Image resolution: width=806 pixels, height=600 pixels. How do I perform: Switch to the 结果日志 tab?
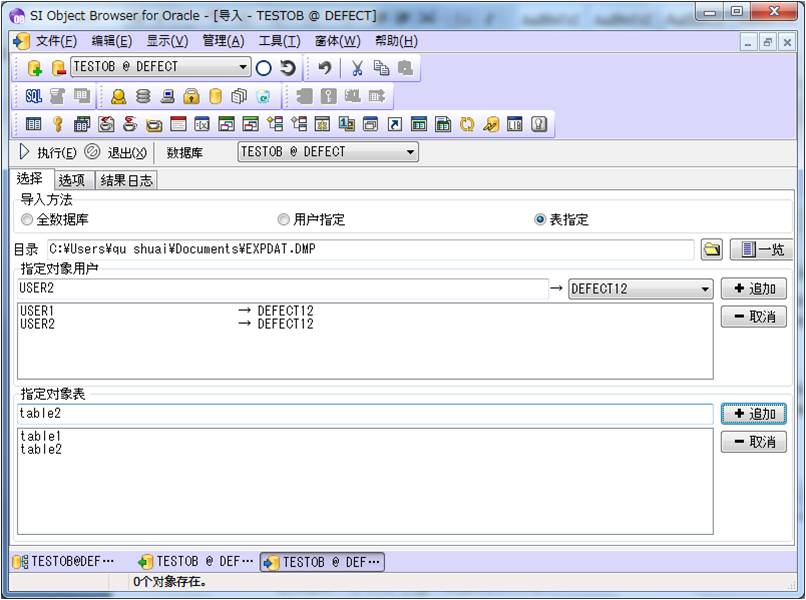pyautogui.click(x=127, y=180)
